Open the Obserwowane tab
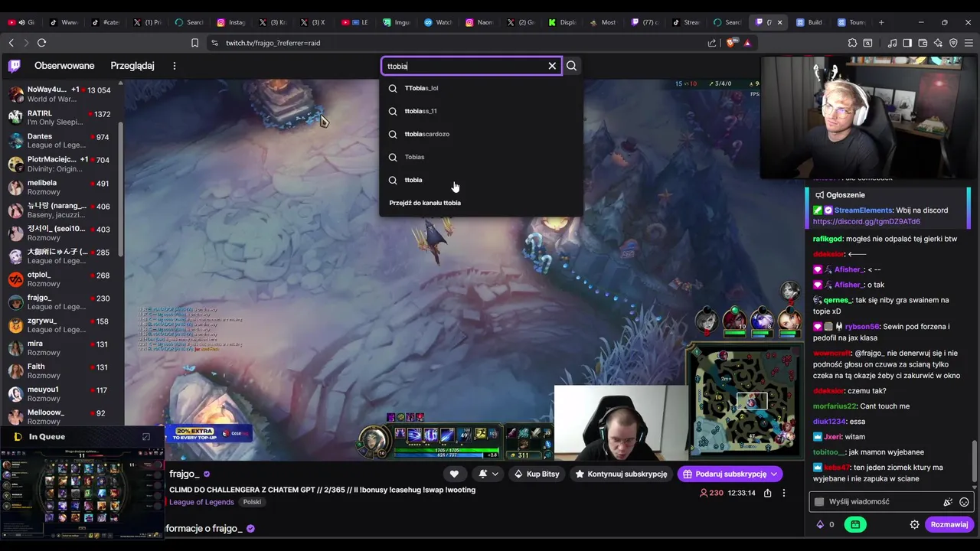 click(x=64, y=66)
